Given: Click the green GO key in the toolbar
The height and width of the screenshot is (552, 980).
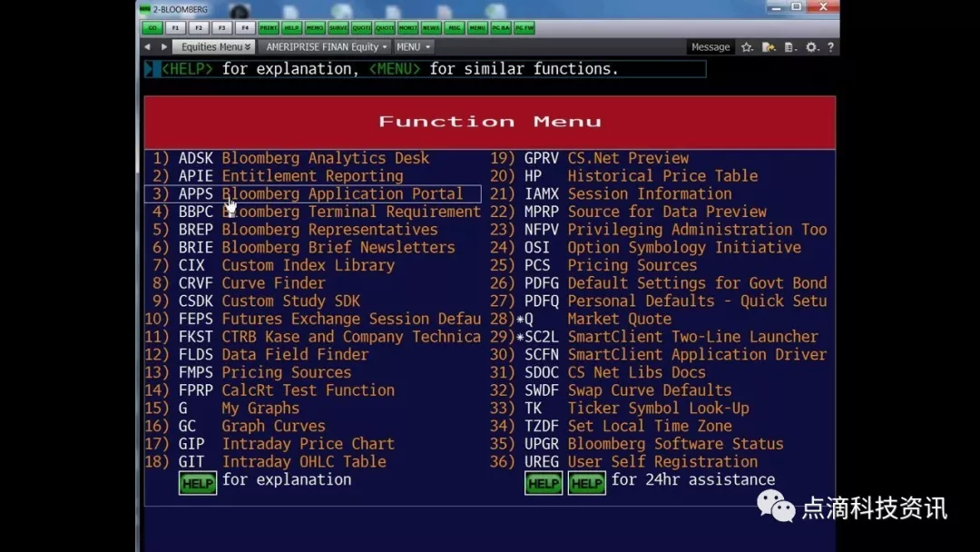Looking at the screenshot, I should (x=152, y=27).
